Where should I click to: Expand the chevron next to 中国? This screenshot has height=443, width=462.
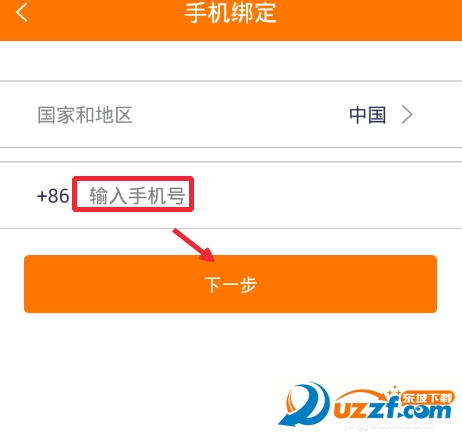click(x=407, y=115)
